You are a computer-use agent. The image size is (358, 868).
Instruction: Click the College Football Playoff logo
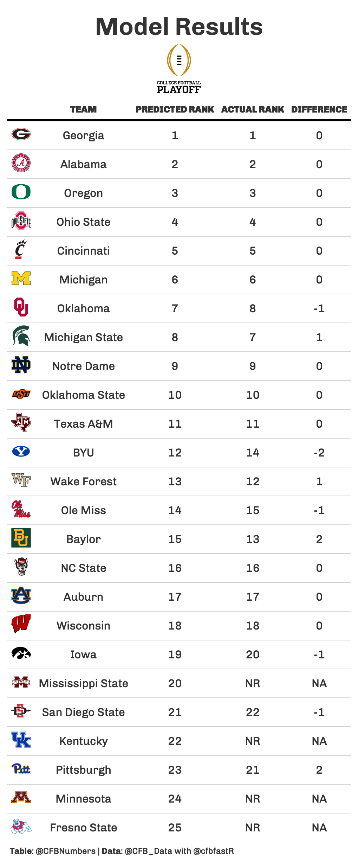coord(179,69)
